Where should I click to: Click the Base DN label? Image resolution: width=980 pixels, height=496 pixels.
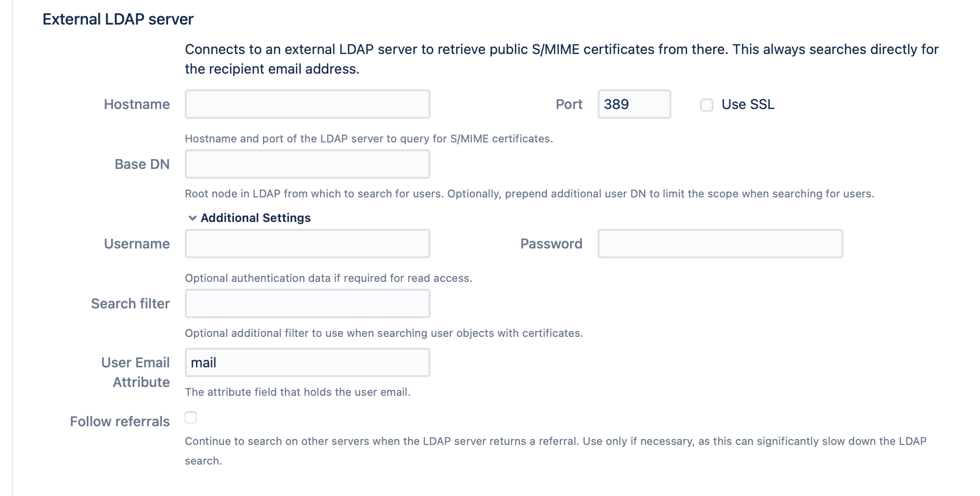coord(142,165)
